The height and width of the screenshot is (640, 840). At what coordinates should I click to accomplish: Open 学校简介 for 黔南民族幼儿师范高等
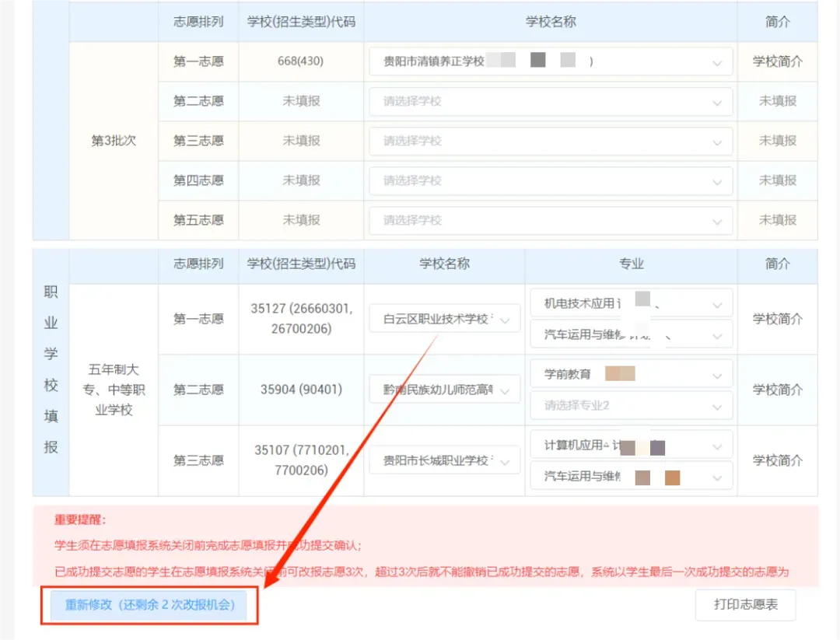[777, 390]
